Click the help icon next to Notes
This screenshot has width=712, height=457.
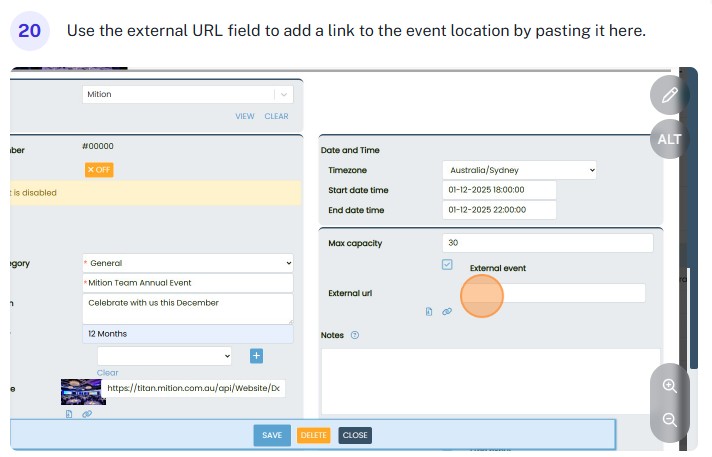tap(355, 335)
